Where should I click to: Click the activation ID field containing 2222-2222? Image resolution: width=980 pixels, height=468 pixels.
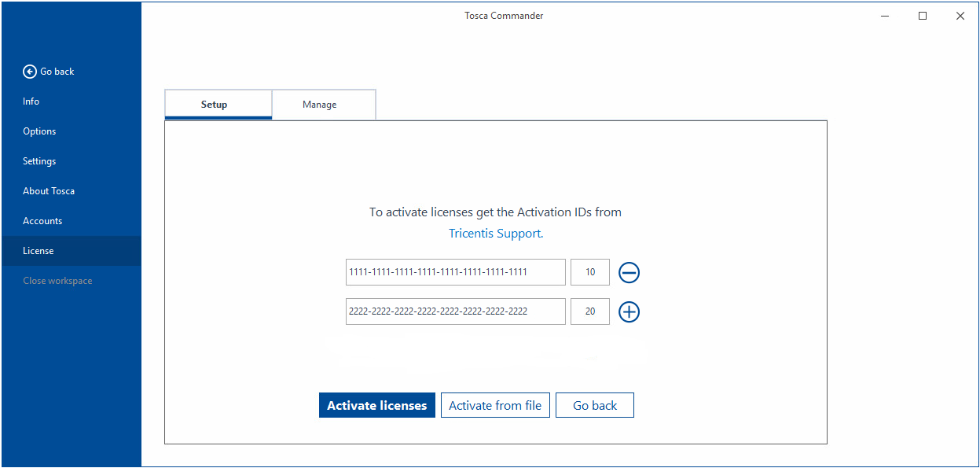(455, 311)
